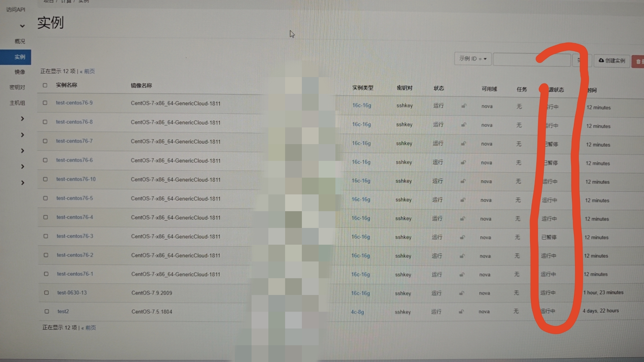Click lock icon in test-0630-13 row

tap(462, 293)
